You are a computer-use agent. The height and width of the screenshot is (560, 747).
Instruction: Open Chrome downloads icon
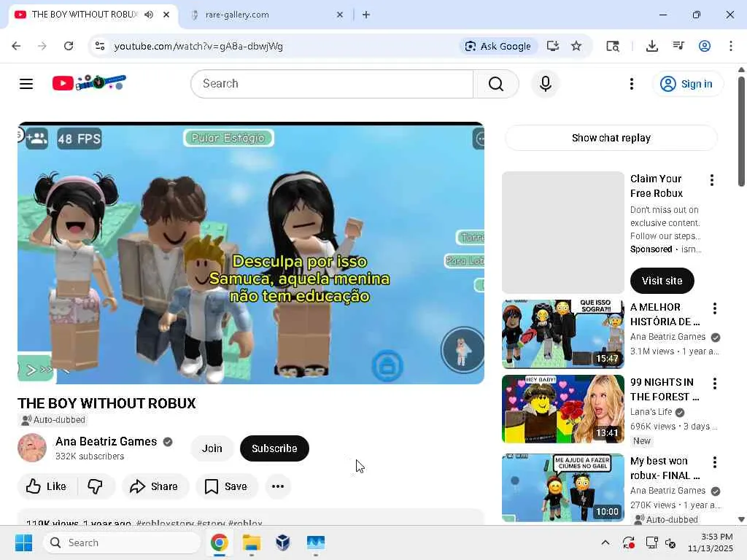652,46
